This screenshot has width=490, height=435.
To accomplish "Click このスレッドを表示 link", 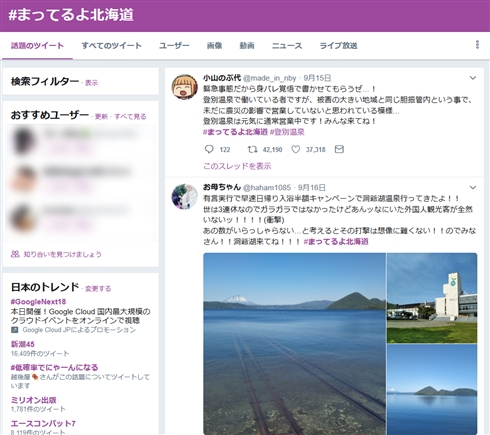I will point(237,166).
